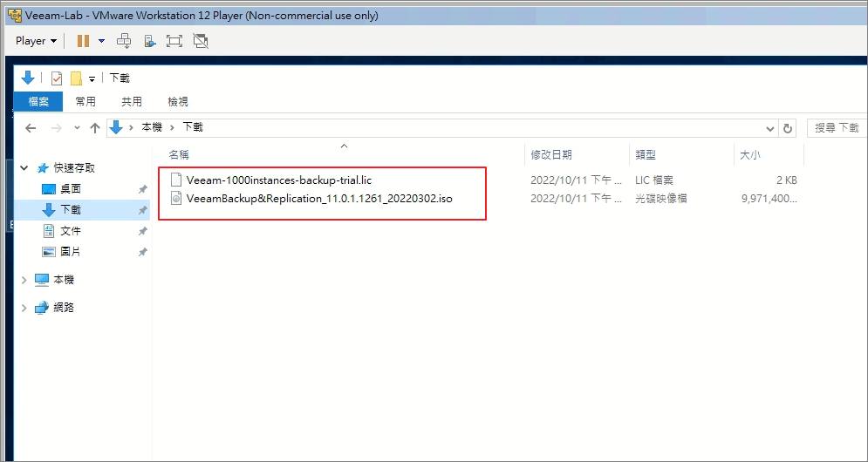The width and height of the screenshot is (868, 462).
Task: Select 文件 in navigation pane
Action: pyautogui.click(x=71, y=231)
